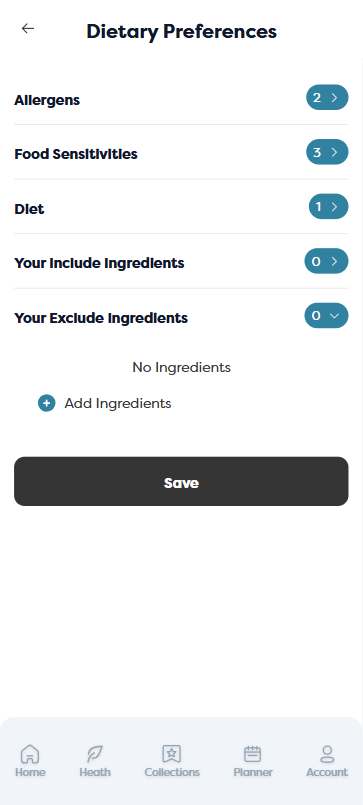Open the Account person icon
363x805 pixels.
point(327,754)
